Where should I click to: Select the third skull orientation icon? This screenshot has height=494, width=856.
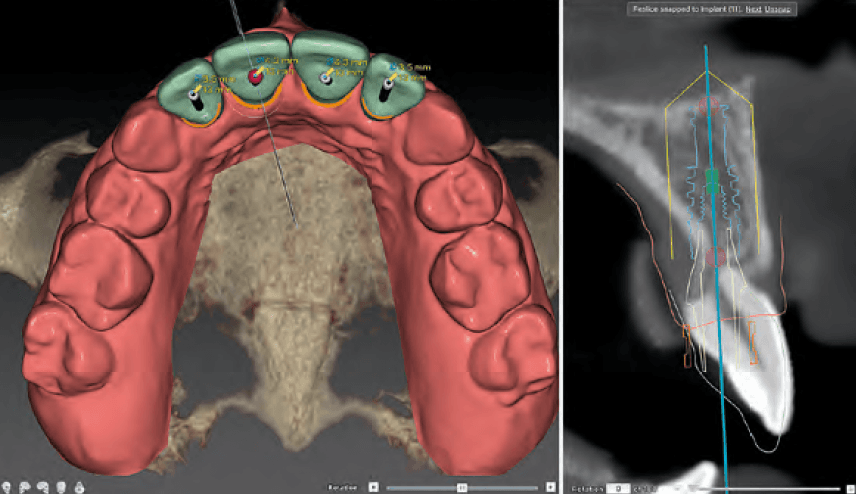[x=43, y=487]
